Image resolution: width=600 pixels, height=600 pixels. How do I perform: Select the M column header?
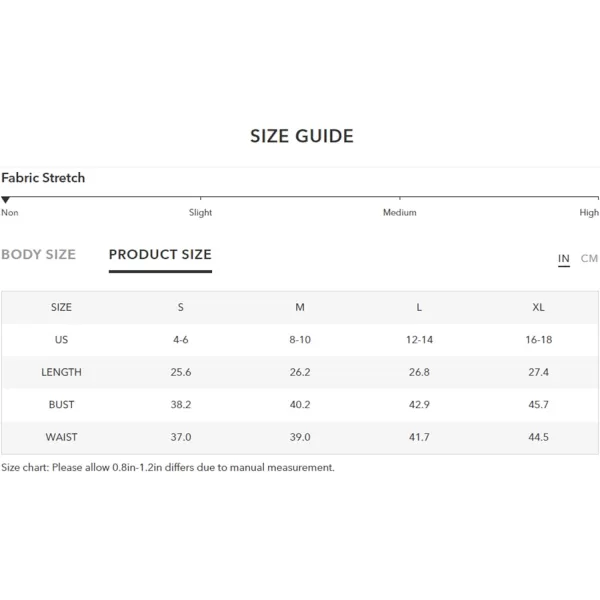(x=300, y=307)
